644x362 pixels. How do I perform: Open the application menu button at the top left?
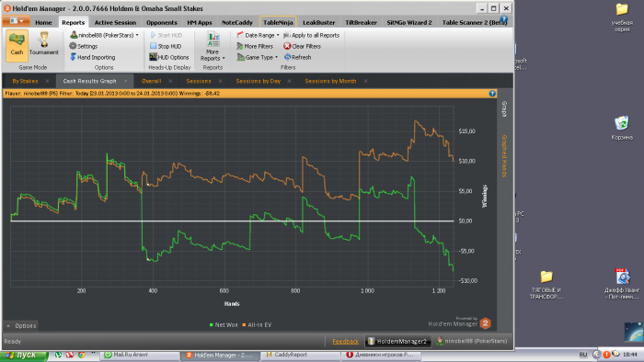click(16, 21)
